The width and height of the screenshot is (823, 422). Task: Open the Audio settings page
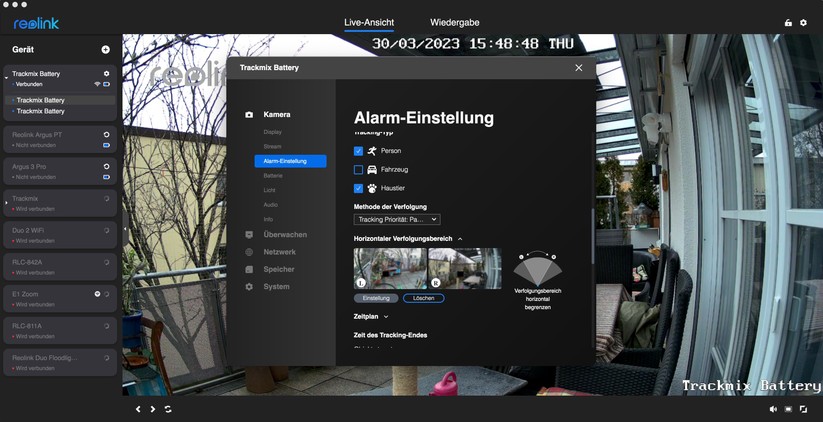(270, 205)
